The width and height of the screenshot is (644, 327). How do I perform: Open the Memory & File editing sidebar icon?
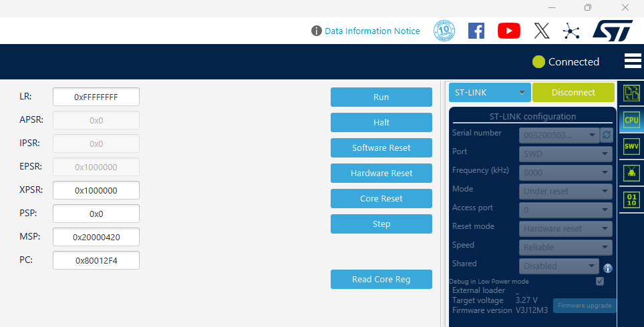pos(631,93)
